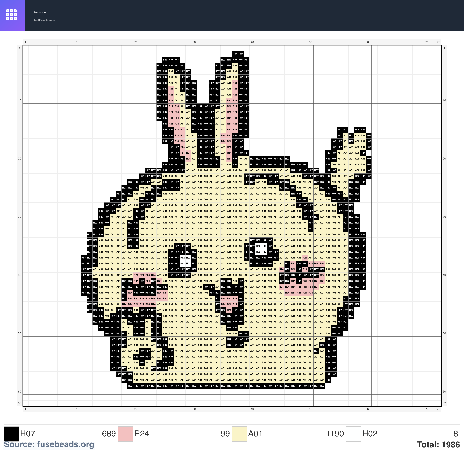The width and height of the screenshot is (464, 476).
Task: Click row number 62 on left ruler
Action: coord(20,403)
